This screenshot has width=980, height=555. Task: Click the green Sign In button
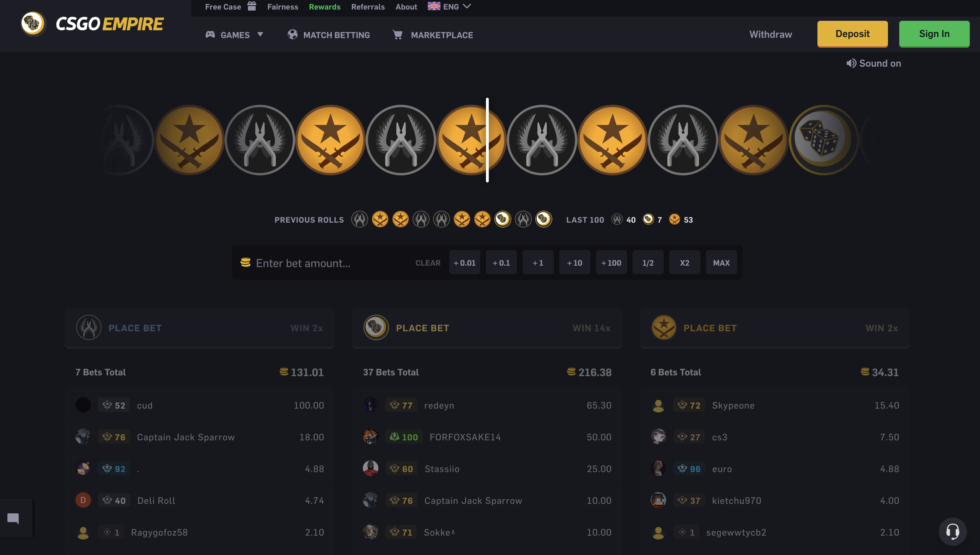934,34
